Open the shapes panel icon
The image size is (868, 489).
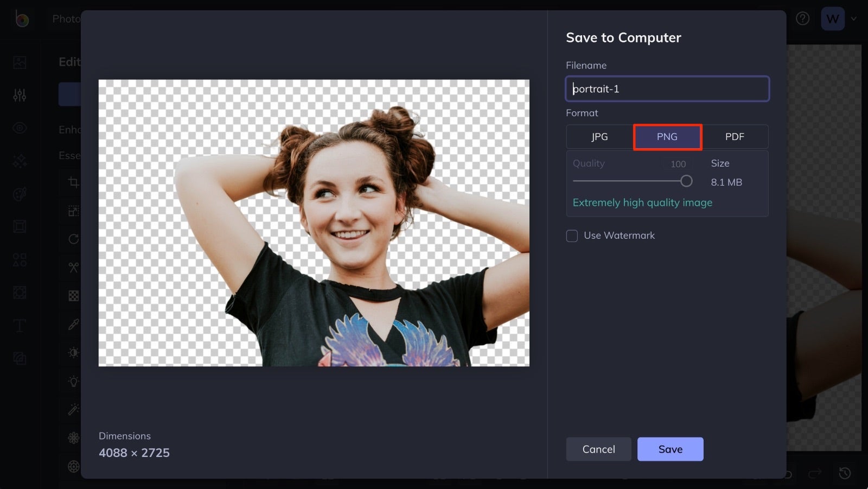tap(20, 259)
